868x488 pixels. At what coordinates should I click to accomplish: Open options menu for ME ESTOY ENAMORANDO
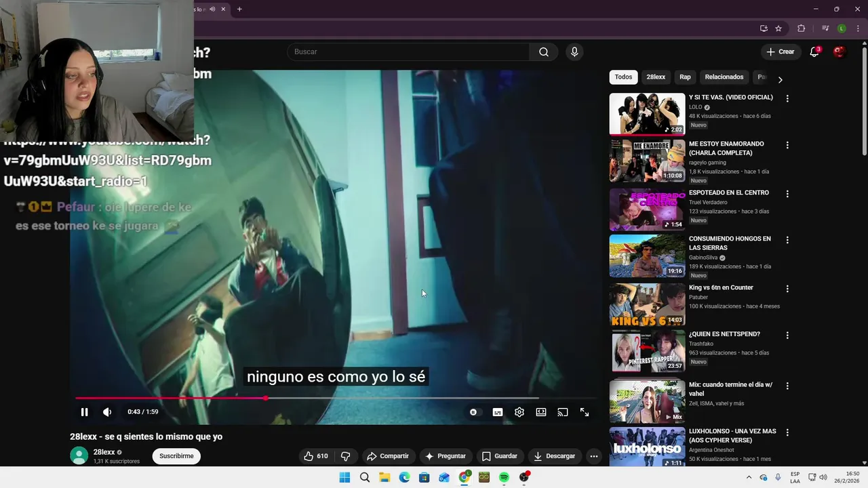[x=787, y=145]
